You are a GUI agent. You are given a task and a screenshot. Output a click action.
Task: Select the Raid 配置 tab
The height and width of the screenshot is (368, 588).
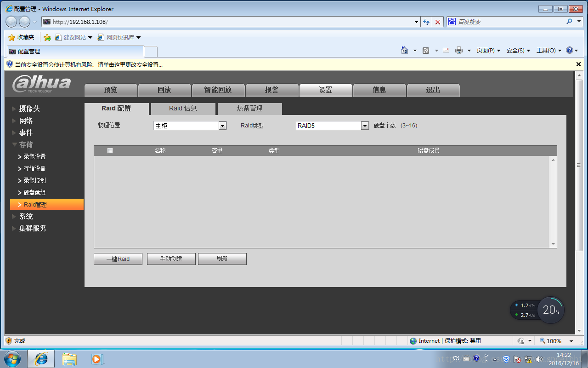point(117,109)
